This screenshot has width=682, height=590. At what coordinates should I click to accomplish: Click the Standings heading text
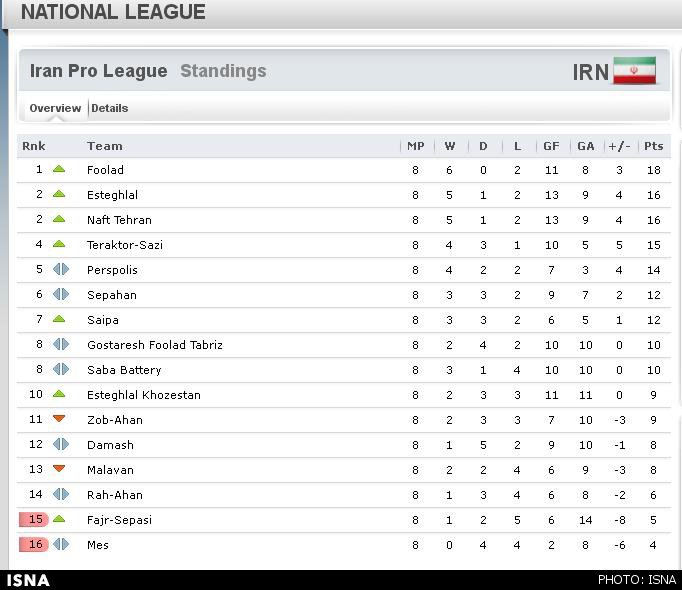point(223,71)
